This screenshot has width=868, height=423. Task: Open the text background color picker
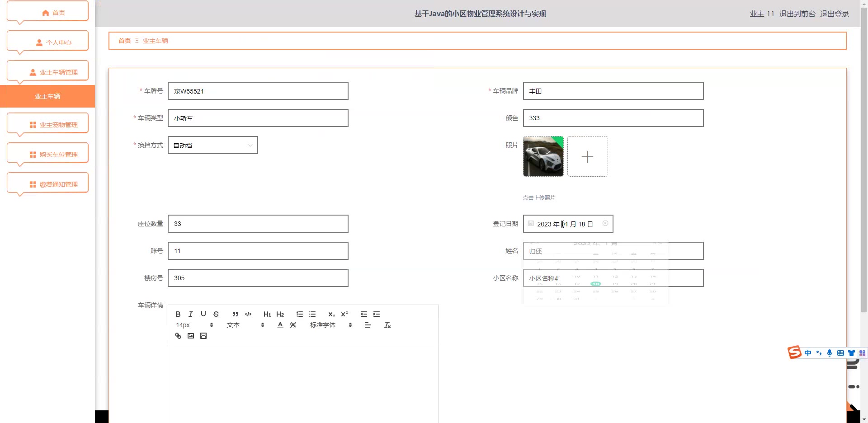[x=293, y=325]
